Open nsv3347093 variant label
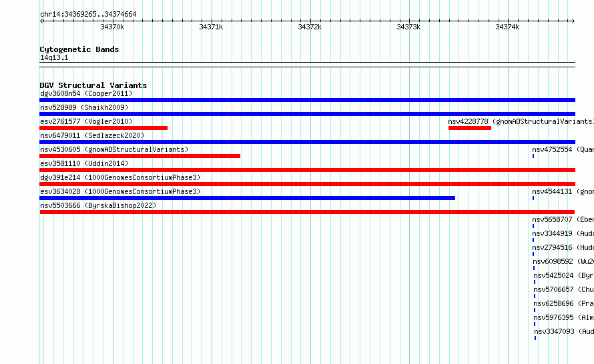 click(564, 331)
